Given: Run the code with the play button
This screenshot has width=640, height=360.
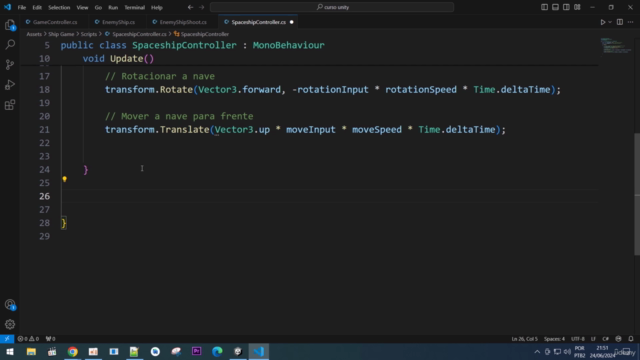Looking at the screenshot, I should 602,22.
